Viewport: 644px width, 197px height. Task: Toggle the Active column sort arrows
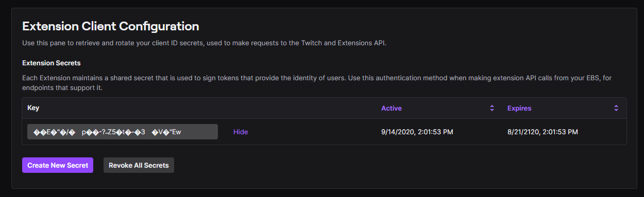[x=492, y=108]
